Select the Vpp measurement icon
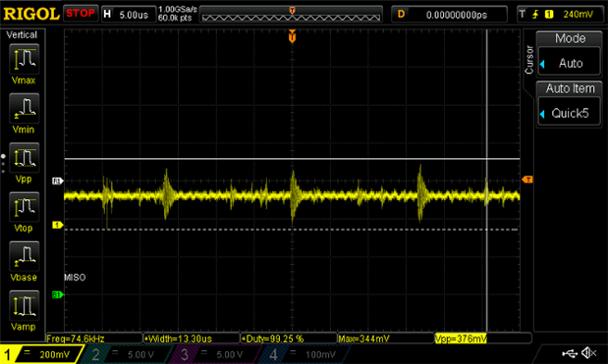Viewport: 608px width, 364px height. click(24, 158)
